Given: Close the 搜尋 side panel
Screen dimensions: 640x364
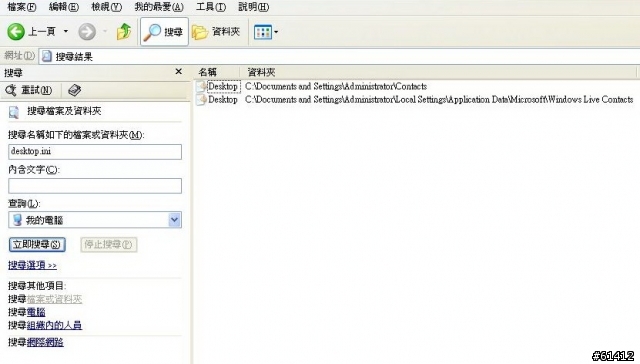Looking at the screenshot, I should click(x=178, y=71).
